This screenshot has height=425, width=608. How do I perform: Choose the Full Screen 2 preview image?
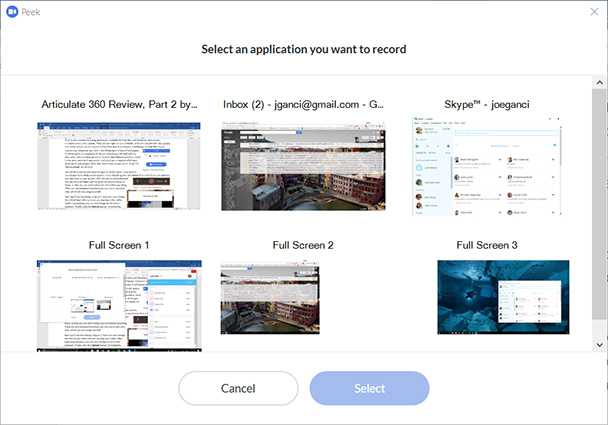[302, 298]
